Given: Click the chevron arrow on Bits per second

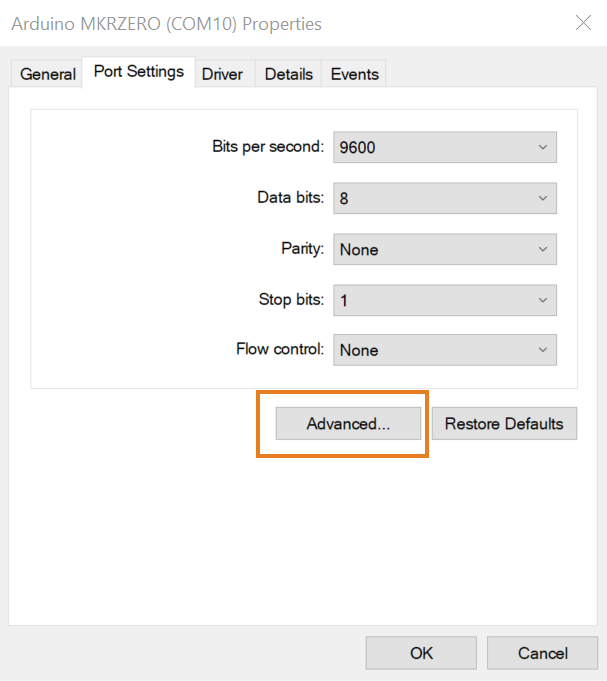Looking at the screenshot, I should pos(543,147).
